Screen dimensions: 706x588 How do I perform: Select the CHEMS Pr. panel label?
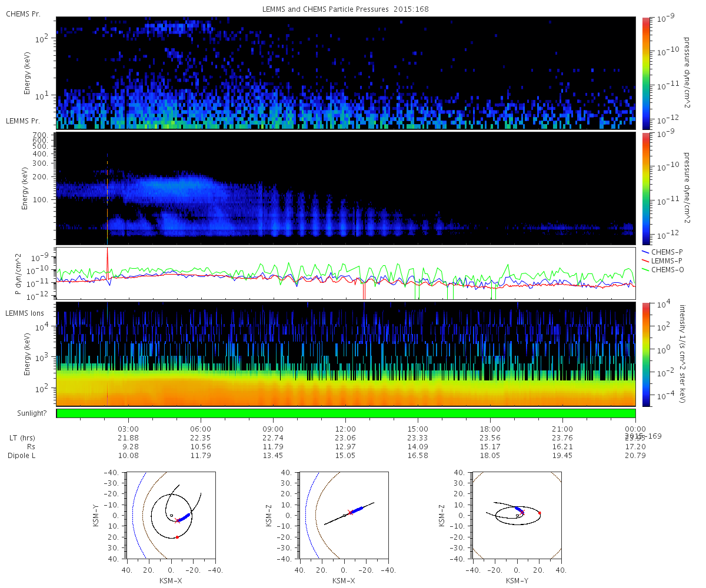tap(23, 14)
